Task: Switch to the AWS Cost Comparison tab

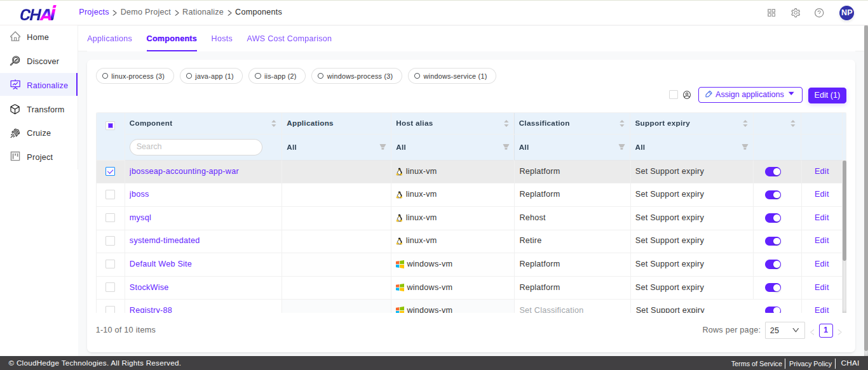Action: tap(289, 39)
